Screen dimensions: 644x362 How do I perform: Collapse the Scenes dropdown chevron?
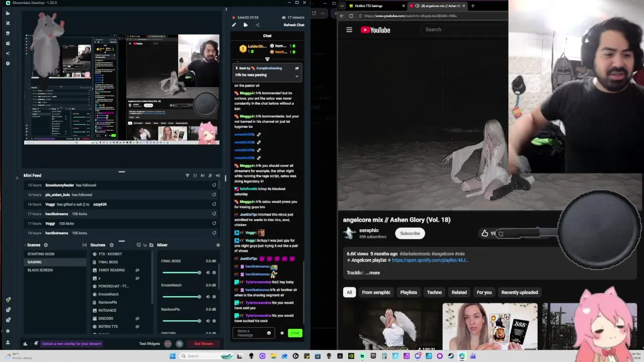(x=24, y=245)
